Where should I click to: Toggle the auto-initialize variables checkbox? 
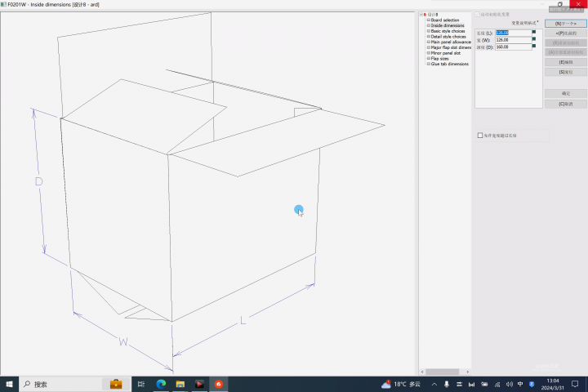(x=478, y=14)
